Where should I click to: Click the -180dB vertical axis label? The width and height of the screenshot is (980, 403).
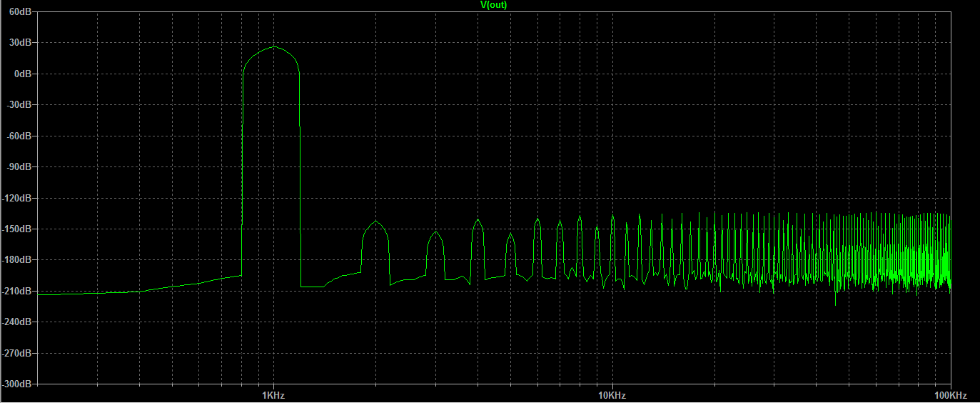(16, 260)
